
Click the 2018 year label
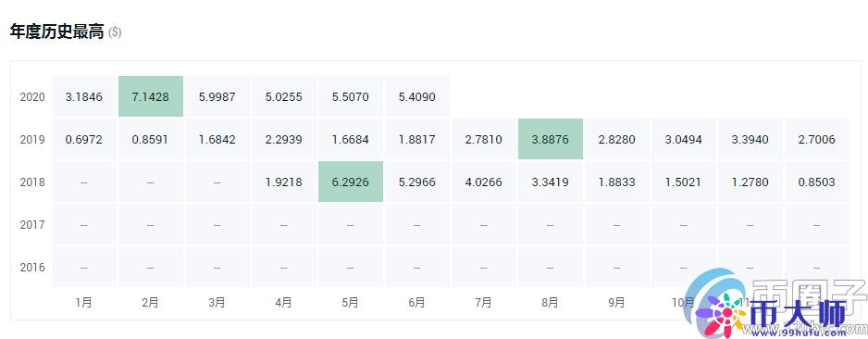32,182
